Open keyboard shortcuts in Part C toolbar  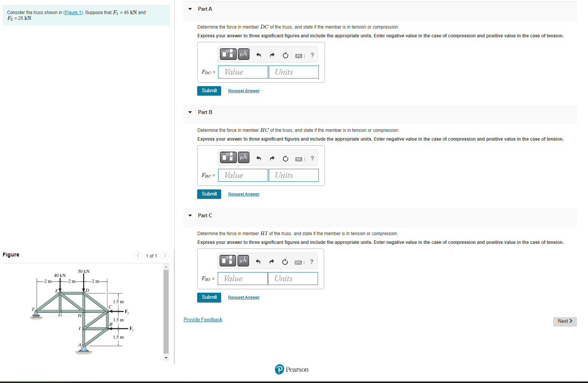299,262
